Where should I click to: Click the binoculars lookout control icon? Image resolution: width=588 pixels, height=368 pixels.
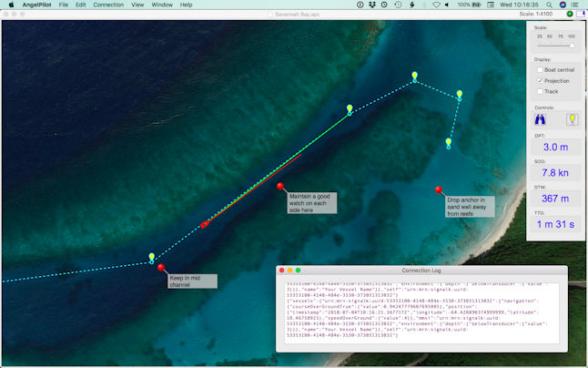540,119
